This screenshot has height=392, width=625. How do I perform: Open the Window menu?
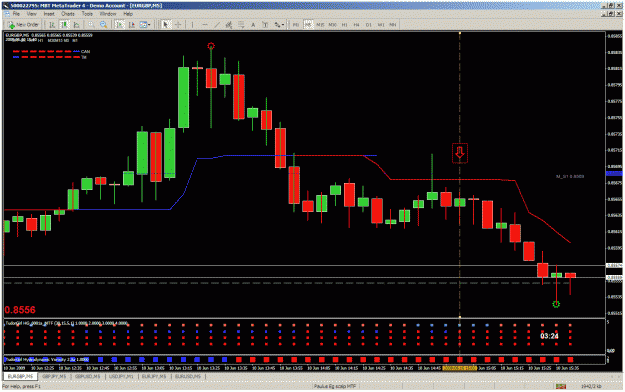pos(108,14)
